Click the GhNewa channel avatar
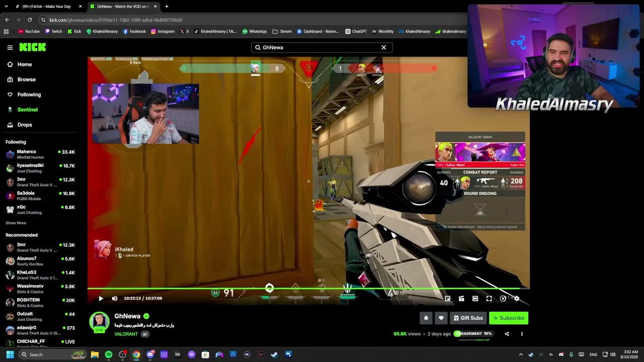Image resolution: width=644 pixels, height=362 pixels. point(99,322)
